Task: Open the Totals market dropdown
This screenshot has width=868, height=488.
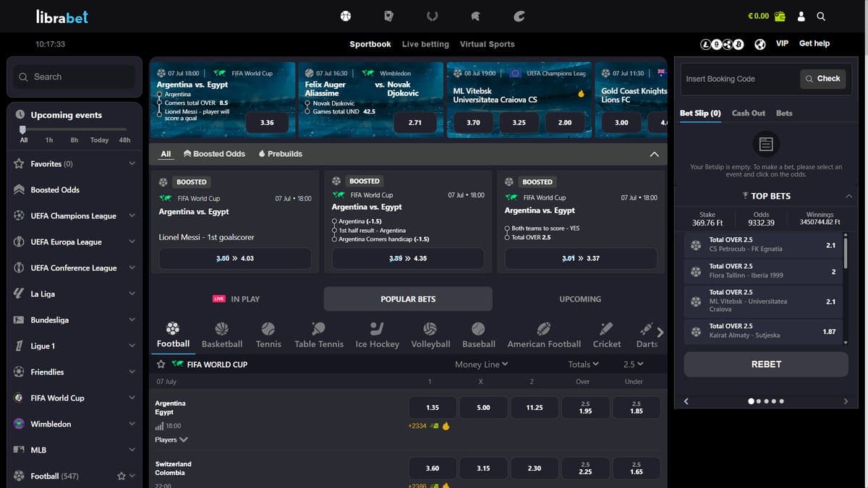Action: pos(583,364)
